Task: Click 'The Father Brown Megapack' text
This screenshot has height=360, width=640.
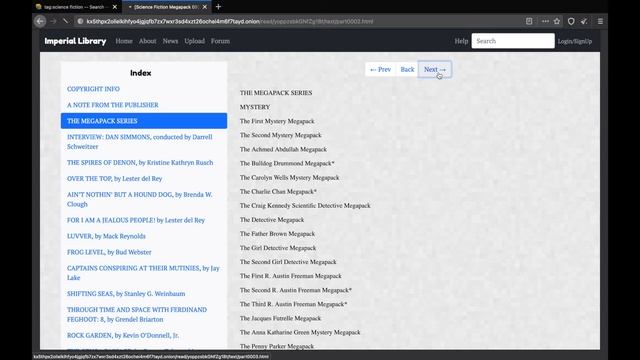Action: point(277,234)
